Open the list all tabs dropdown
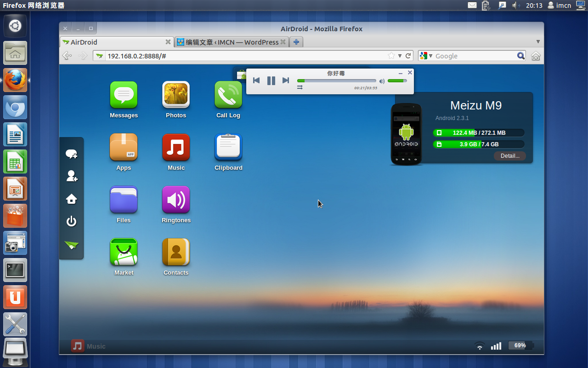 tap(538, 42)
